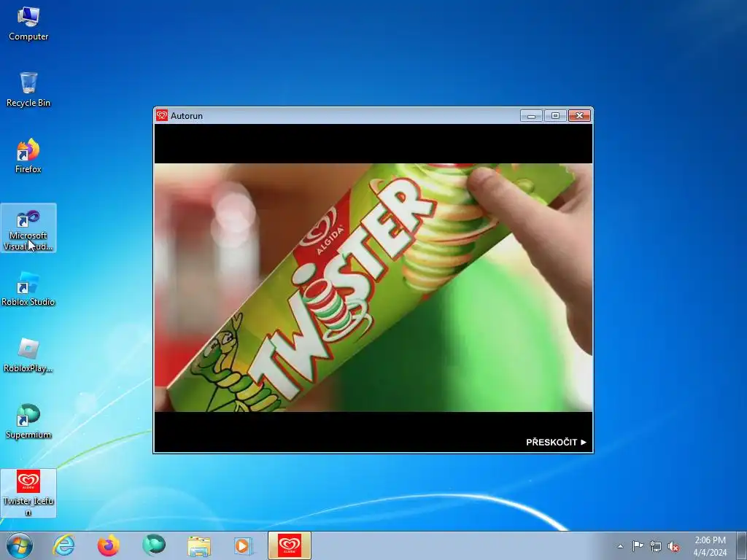
Task: Launch Supermium from the taskbar
Action: [x=154, y=545]
